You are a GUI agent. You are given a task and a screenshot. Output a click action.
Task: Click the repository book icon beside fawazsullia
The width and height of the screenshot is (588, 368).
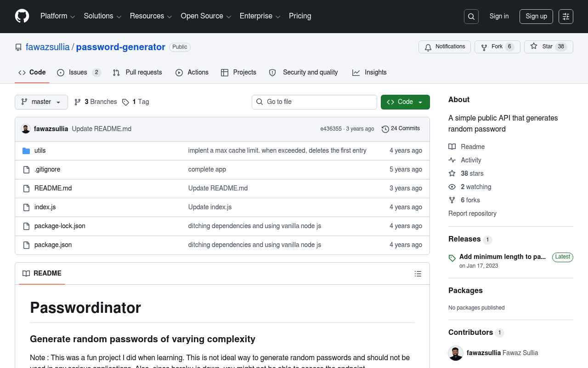coord(18,47)
